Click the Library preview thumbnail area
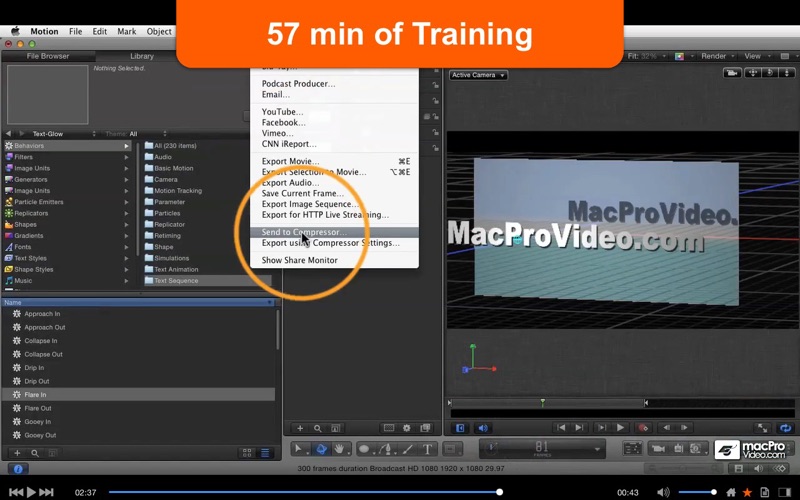The image size is (800, 500). point(47,94)
